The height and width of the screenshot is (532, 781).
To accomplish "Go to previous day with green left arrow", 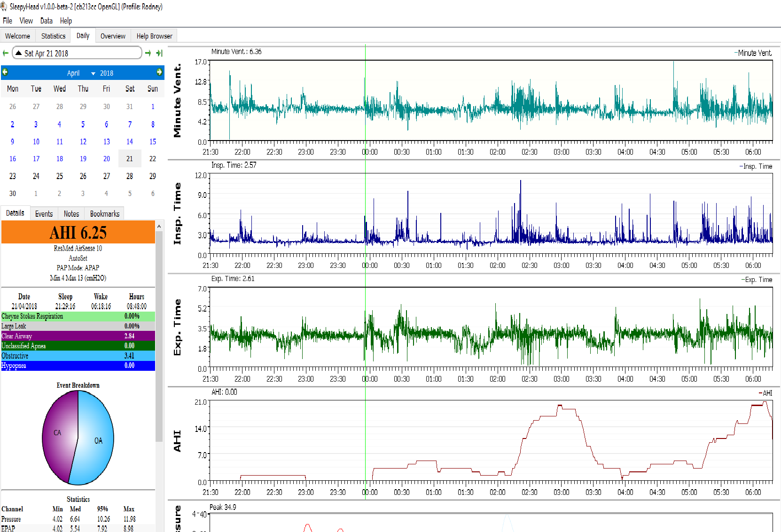I will [x=5, y=53].
